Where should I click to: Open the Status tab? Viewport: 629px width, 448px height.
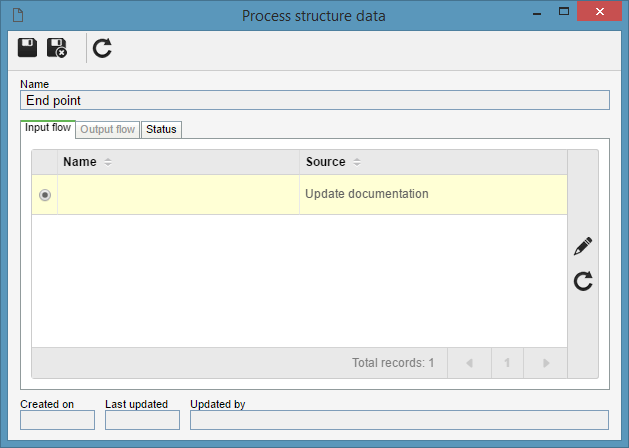click(161, 130)
